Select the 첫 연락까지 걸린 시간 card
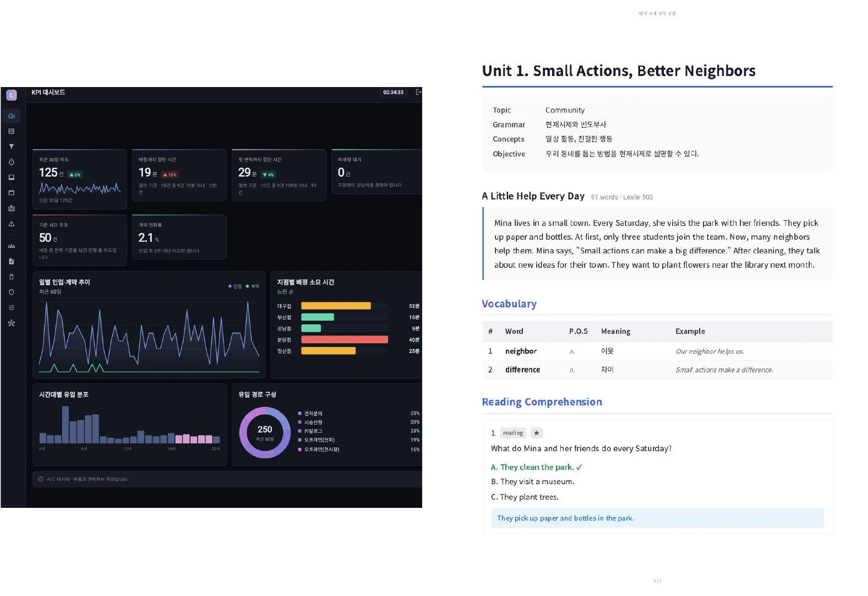Screen dimensions: 868x596 point(279,175)
